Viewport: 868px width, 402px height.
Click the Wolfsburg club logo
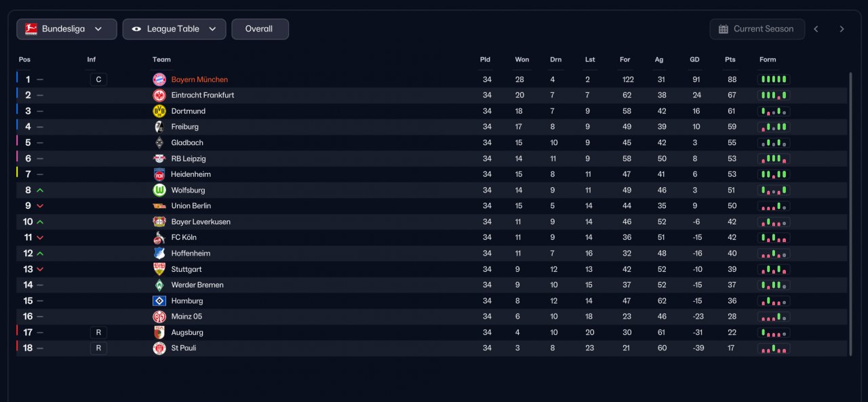coord(159,190)
